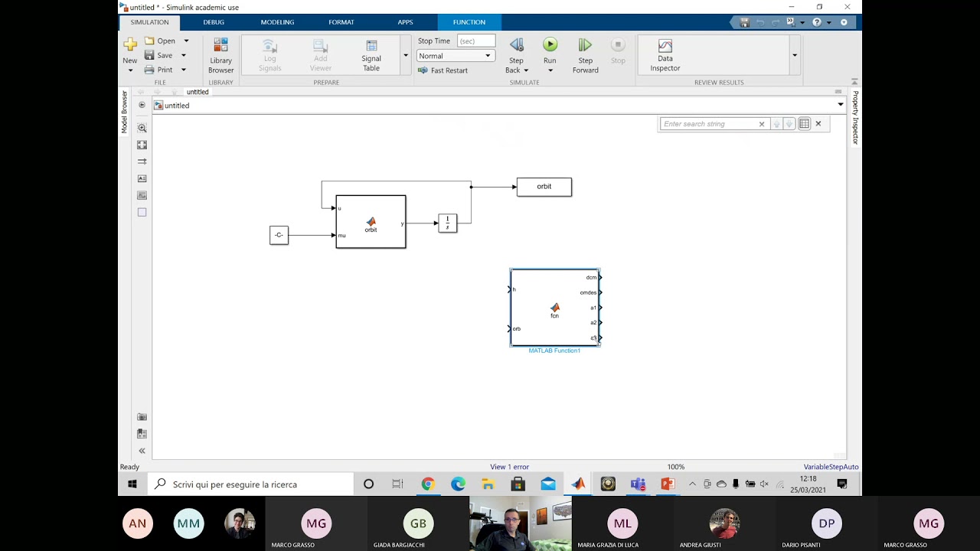Click the Windows search box
The width and height of the screenshot is (980, 551).
(250, 484)
